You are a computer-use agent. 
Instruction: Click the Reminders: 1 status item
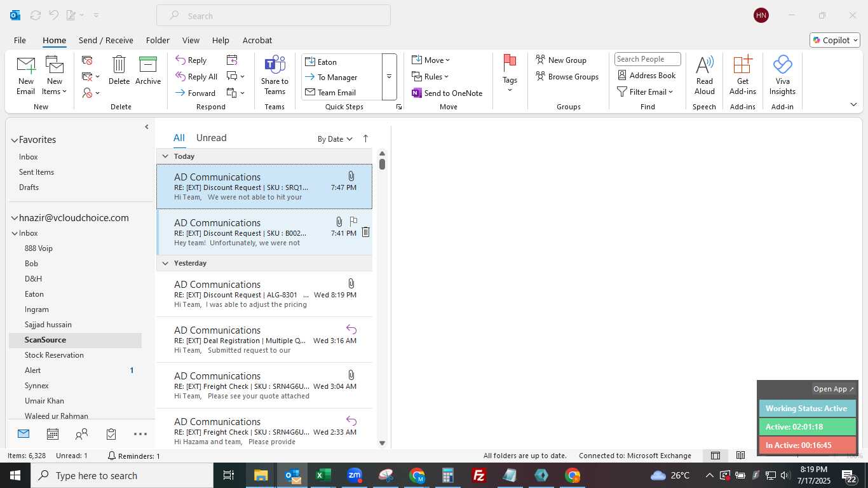tap(134, 456)
